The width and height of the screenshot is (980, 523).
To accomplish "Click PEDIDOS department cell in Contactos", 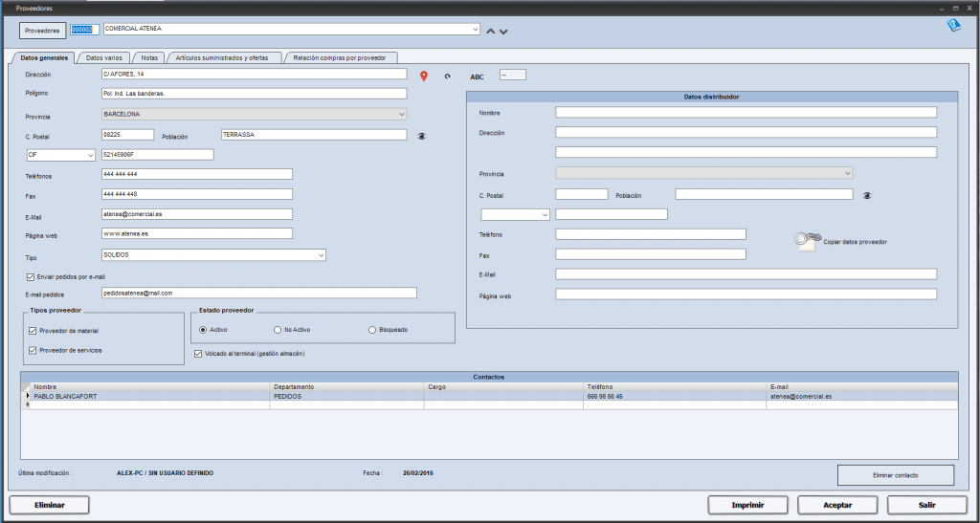I will pyautogui.click(x=346, y=396).
